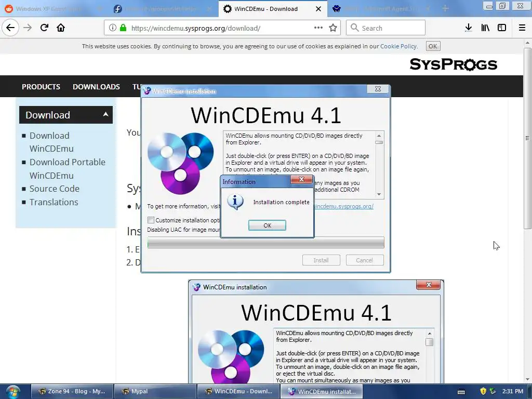Toggle the sidebar icon in browser toolbar
Screen dimensions: 532x399
pyautogui.click(x=502, y=28)
